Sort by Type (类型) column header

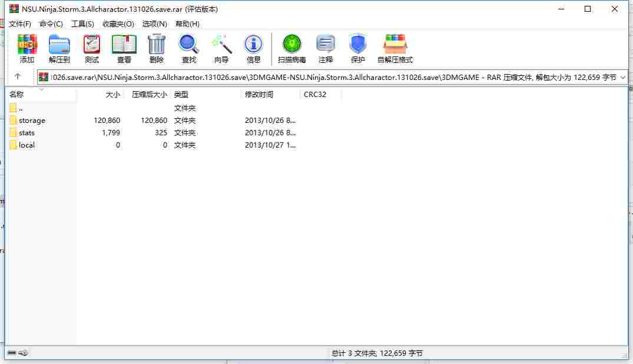point(206,94)
